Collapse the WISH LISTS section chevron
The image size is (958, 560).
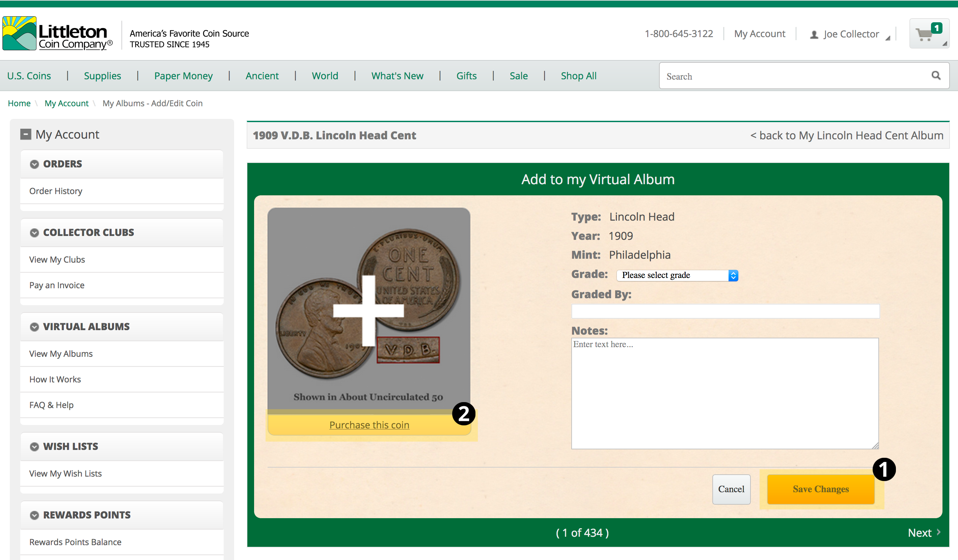[x=35, y=447]
